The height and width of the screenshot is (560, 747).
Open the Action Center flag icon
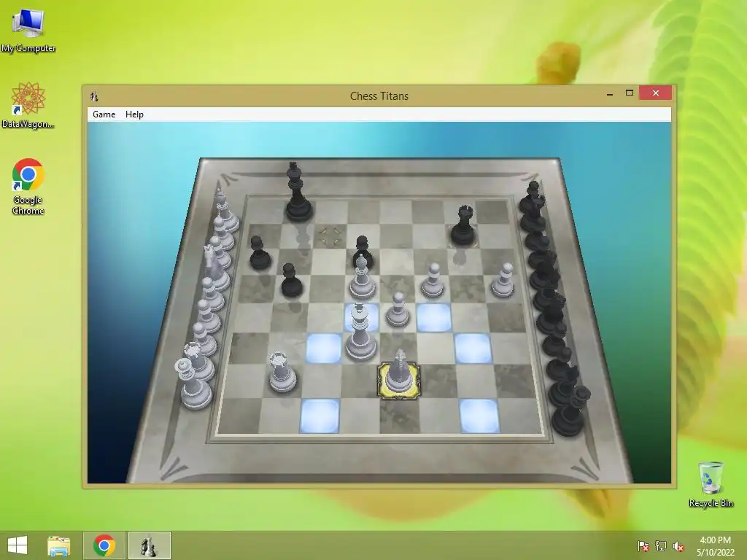pos(643,546)
